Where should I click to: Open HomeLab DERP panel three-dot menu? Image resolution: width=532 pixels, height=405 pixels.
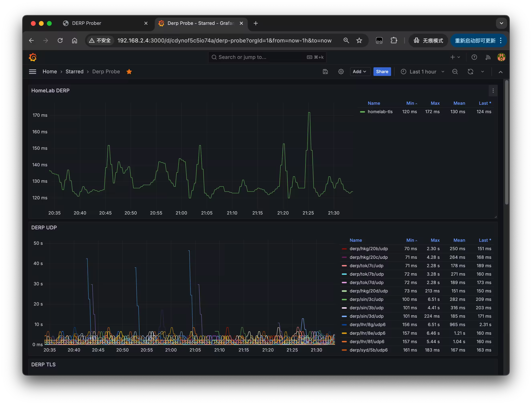(493, 91)
